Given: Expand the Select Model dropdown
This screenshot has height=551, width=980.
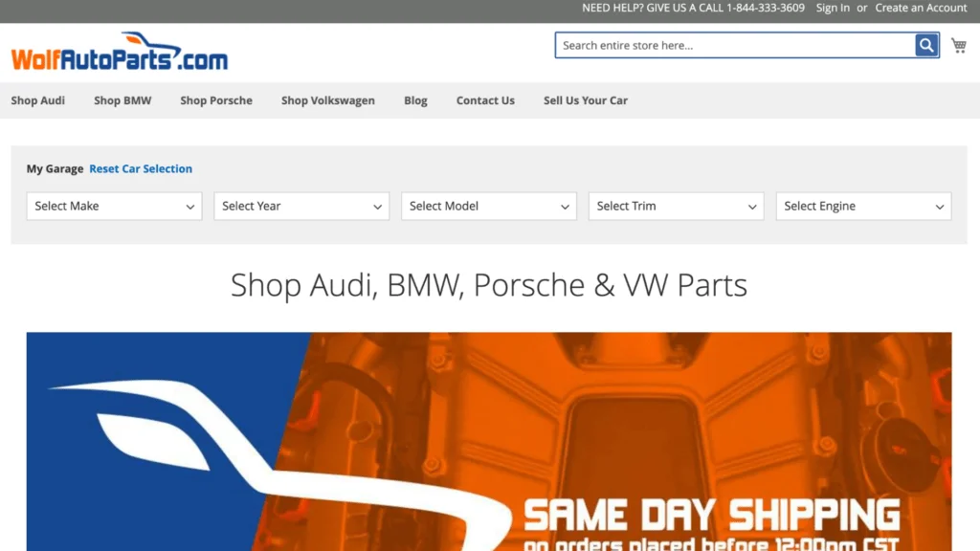Looking at the screenshot, I should click(x=489, y=207).
